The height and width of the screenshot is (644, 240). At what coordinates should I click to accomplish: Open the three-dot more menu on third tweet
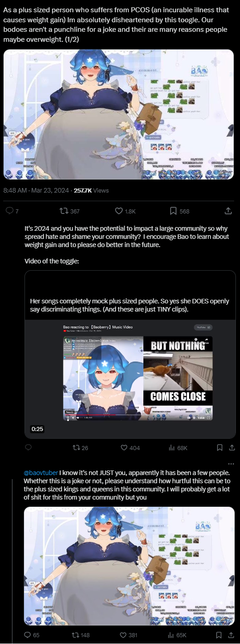pos(231,463)
